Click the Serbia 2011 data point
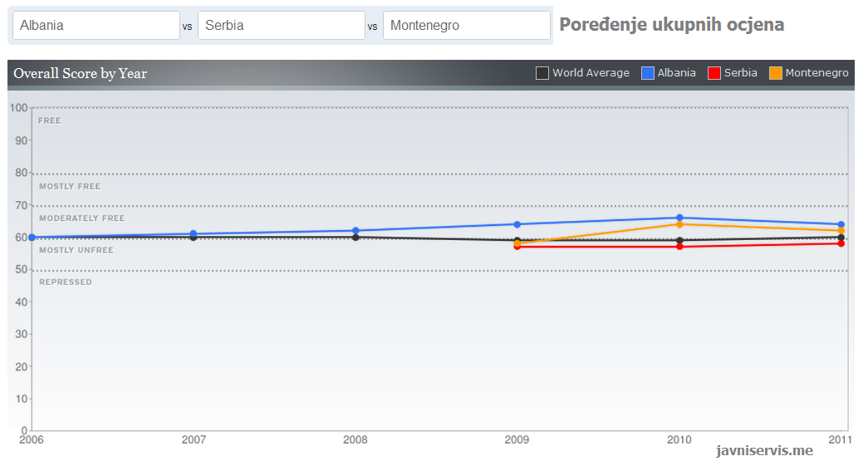 coord(841,243)
